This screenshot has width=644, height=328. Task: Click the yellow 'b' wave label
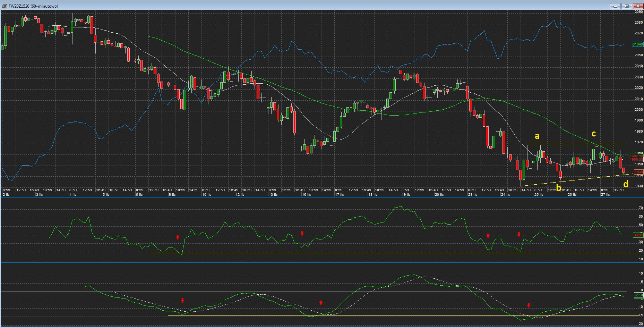tap(558, 188)
